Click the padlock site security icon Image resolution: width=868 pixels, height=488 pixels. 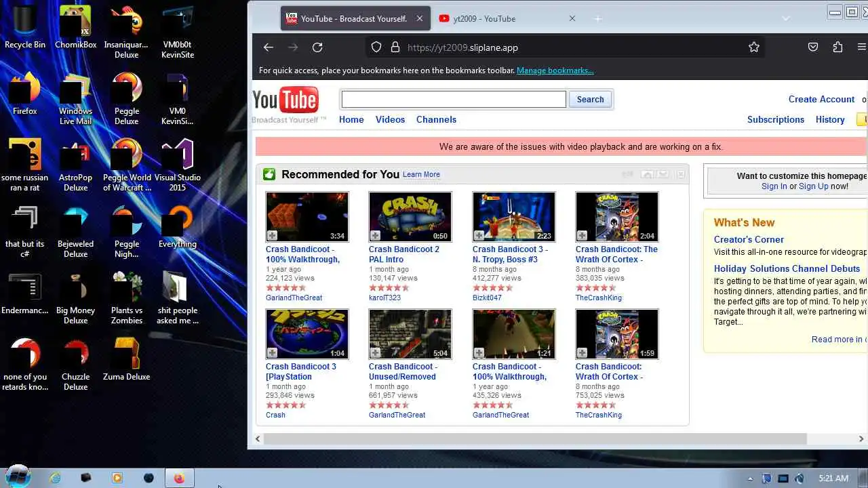pos(395,47)
